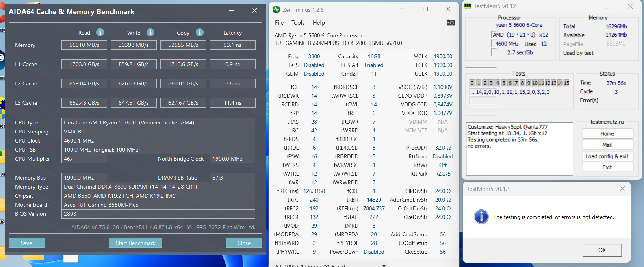Click the info icon next to Write
The width and height of the screenshot is (644, 267).
[x=150, y=32]
